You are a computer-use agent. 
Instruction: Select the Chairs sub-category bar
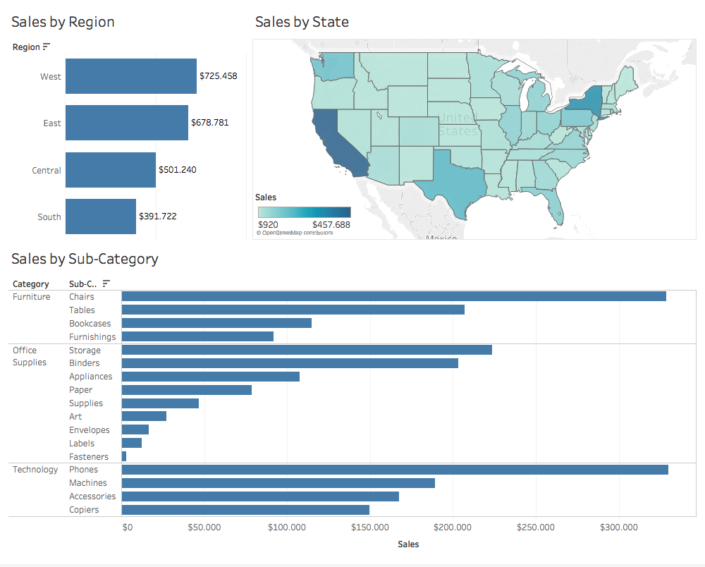coord(393,296)
